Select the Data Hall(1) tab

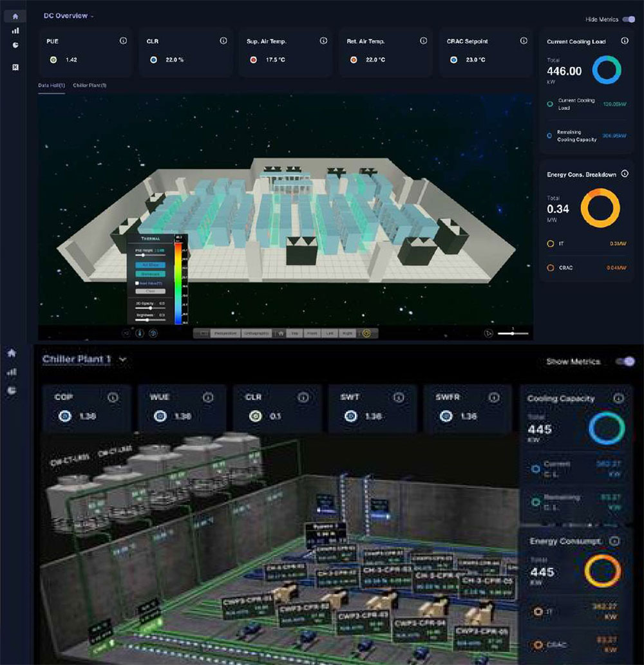pyautogui.click(x=51, y=85)
